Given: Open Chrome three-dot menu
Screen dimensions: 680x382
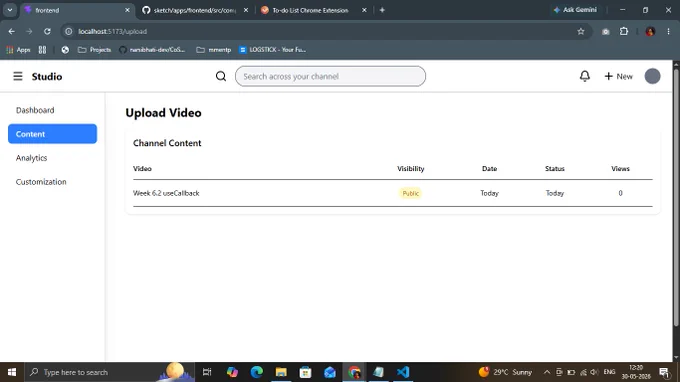Looking at the screenshot, I should pos(668,31).
